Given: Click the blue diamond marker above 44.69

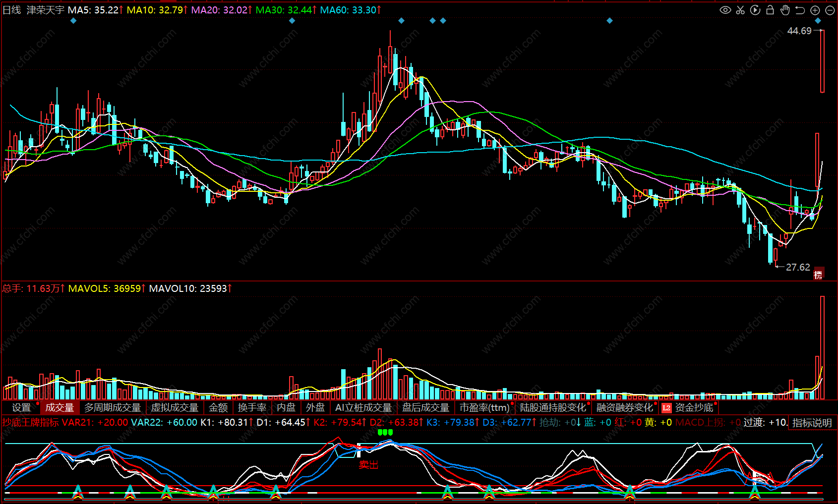Looking at the screenshot, I should 818,21.
